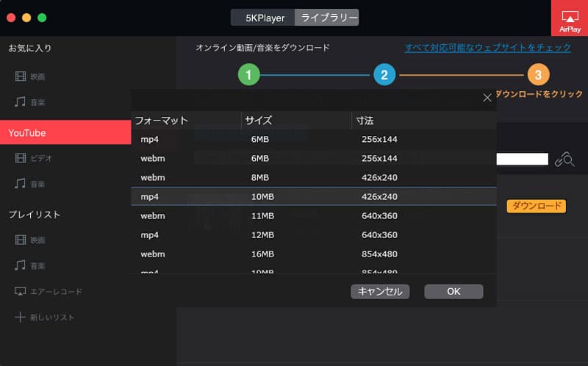Click the 426x240 cell in 8MB row
The height and width of the screenshot is (366, 588).
[379, 177]
